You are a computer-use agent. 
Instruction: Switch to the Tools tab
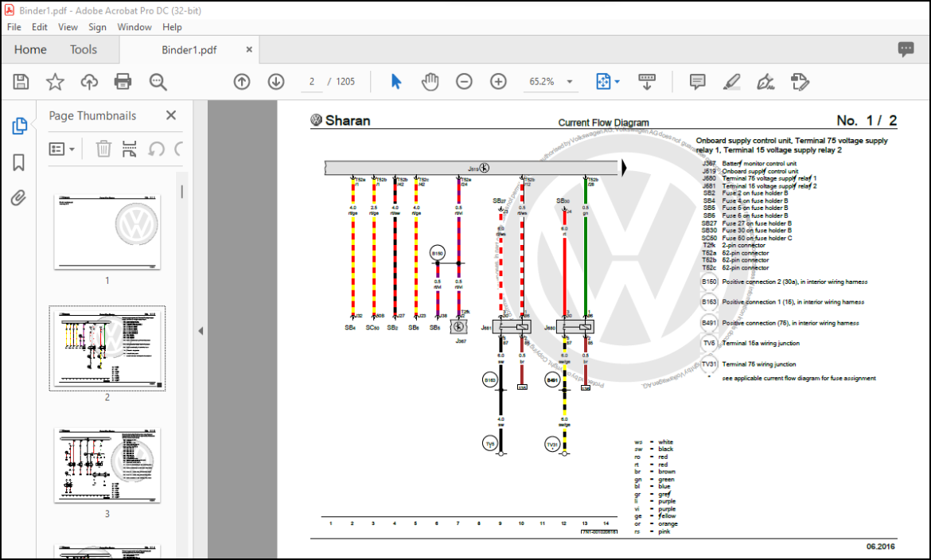[x=83, y=49]
